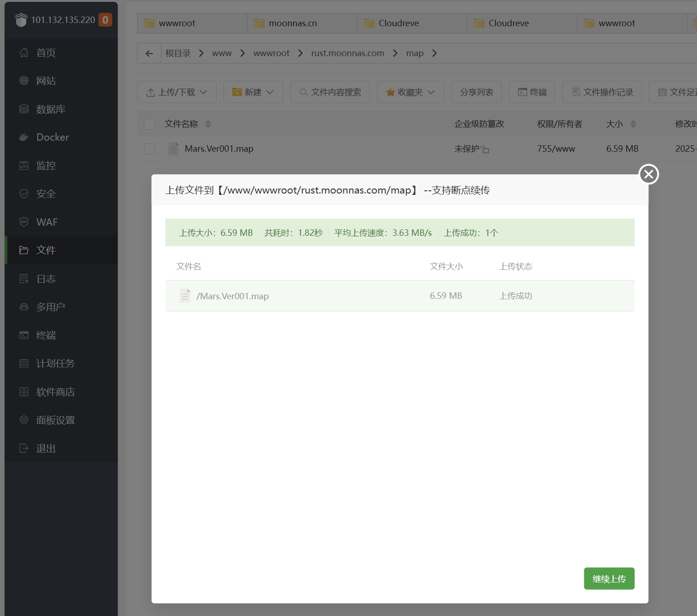Open 文件操作记录 button

coord(602,92)
